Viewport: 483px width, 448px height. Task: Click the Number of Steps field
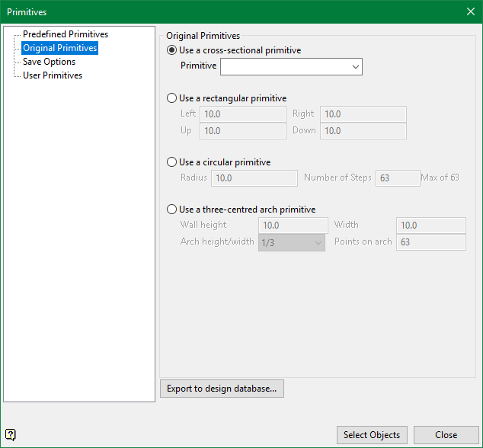click(x=398, y=178)
